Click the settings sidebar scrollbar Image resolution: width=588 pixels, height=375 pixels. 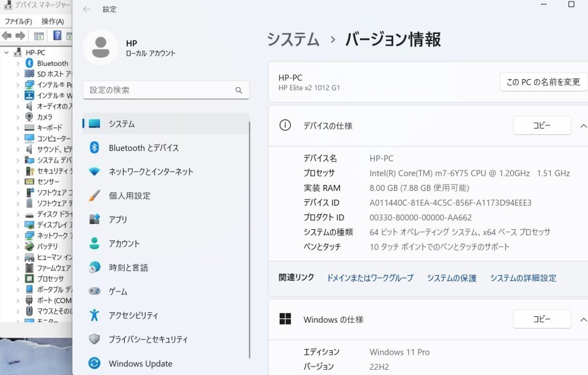point(249,240)
